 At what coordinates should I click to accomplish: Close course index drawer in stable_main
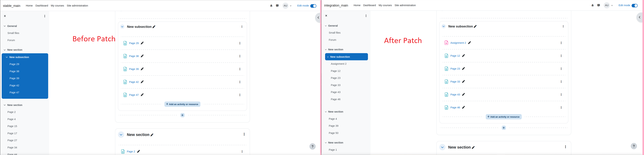point(5,16)
